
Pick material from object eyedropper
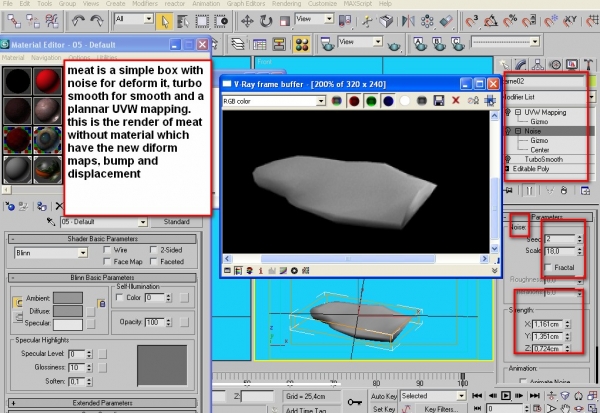pos(51,222)
